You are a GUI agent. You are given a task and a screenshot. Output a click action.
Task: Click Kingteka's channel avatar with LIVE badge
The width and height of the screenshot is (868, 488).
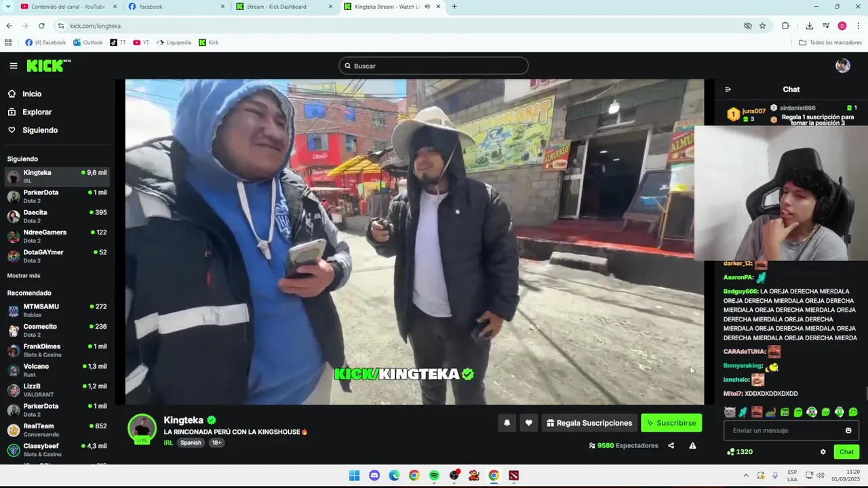142,428
